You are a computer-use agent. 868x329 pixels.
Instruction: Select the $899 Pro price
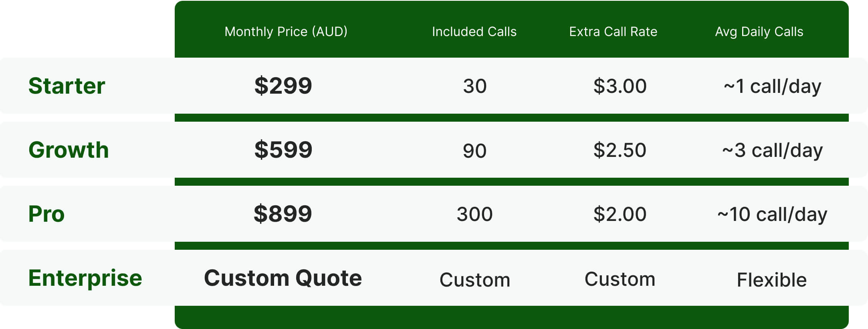[283, 214]
